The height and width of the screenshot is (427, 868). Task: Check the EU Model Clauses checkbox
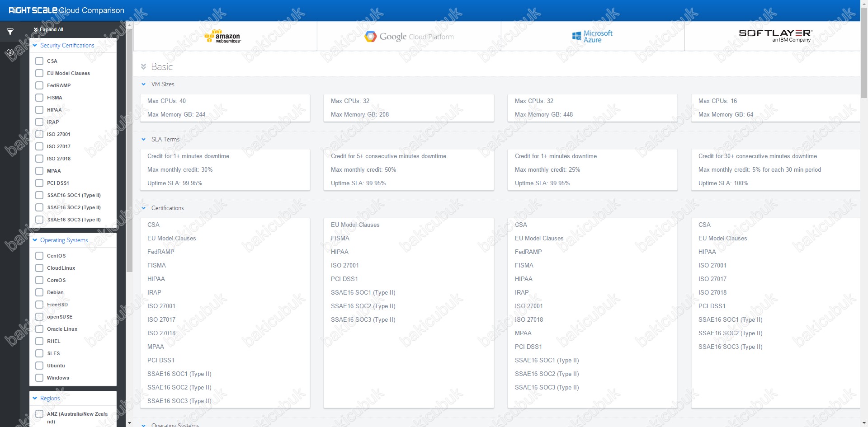click(x=39, y=73)
